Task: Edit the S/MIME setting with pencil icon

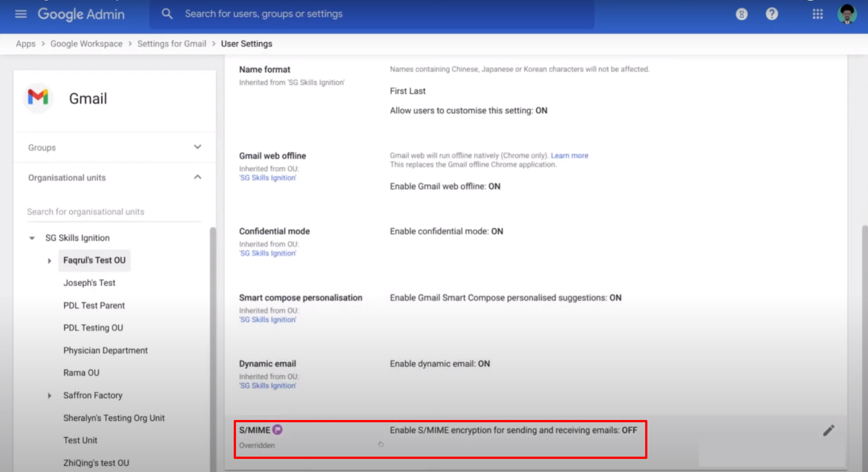Action: (830, 430)
